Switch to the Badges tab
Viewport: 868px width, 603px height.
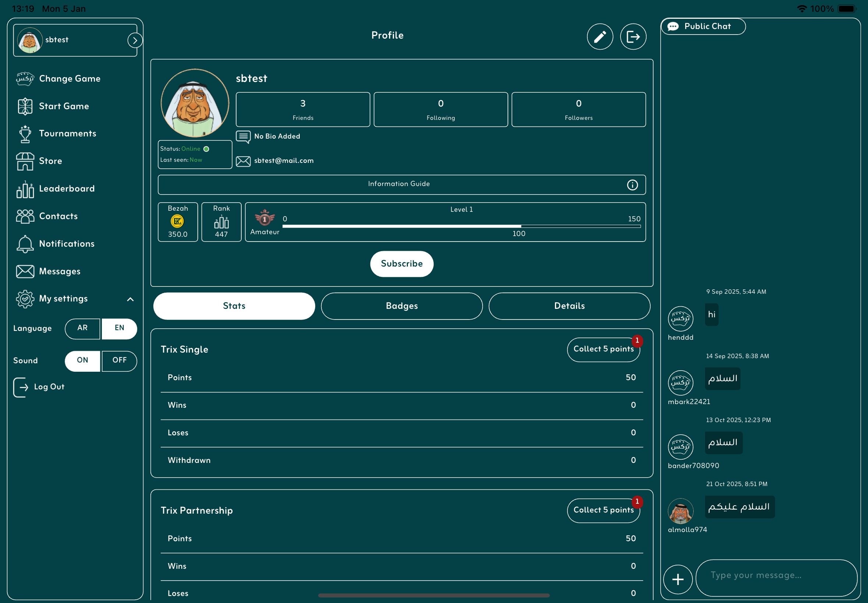402,306
